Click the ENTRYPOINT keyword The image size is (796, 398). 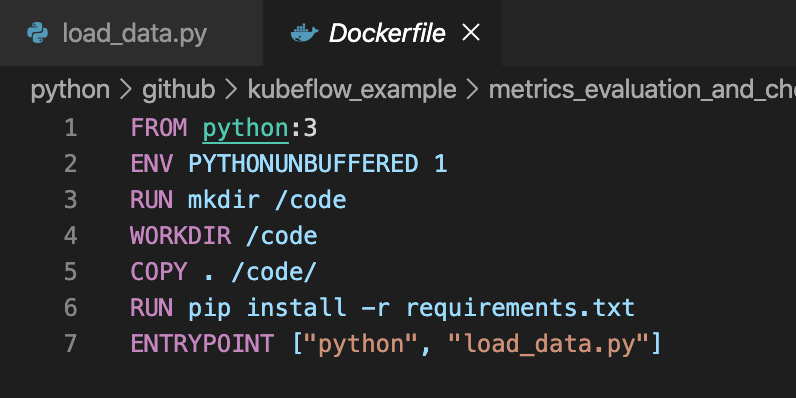(x=202, y=344)
